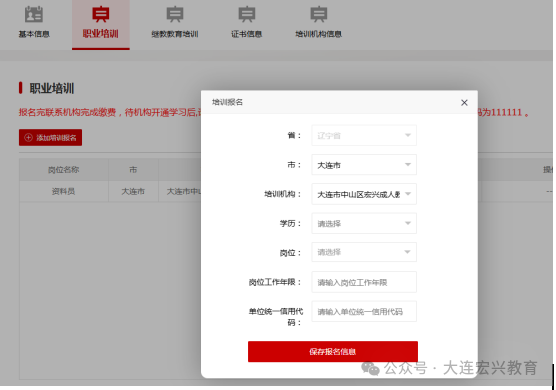
Task: Open the 岗位 dropdown
Action: pyautogui.click(x=364, y=252)
